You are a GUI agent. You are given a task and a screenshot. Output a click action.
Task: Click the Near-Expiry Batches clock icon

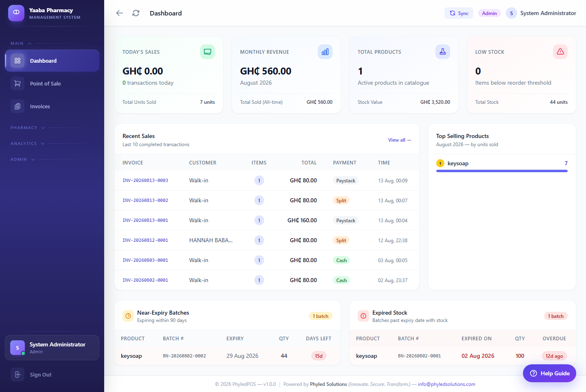click(128, 316)
